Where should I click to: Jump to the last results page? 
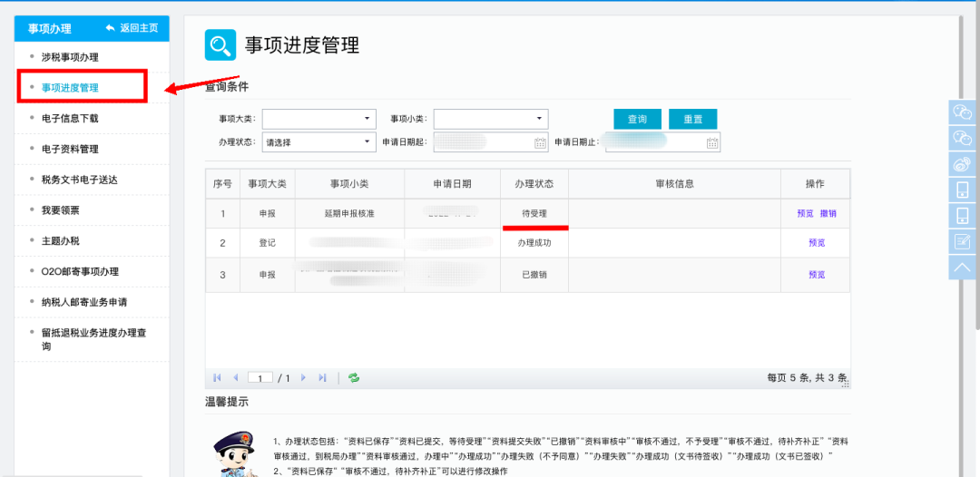(x=322, y=378)
